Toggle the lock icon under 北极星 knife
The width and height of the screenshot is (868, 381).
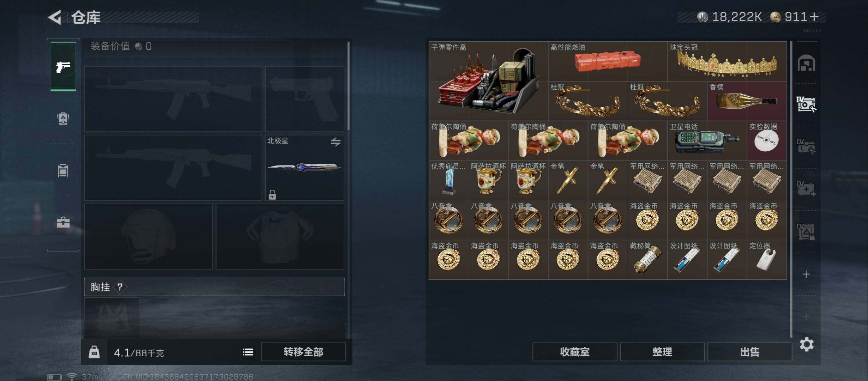272,194
